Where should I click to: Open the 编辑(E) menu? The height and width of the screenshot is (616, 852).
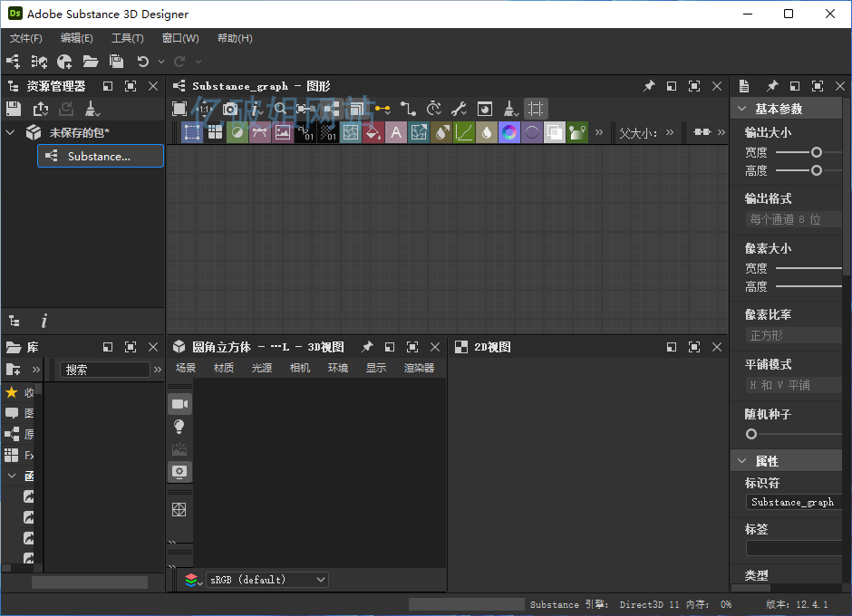[77, 38]
